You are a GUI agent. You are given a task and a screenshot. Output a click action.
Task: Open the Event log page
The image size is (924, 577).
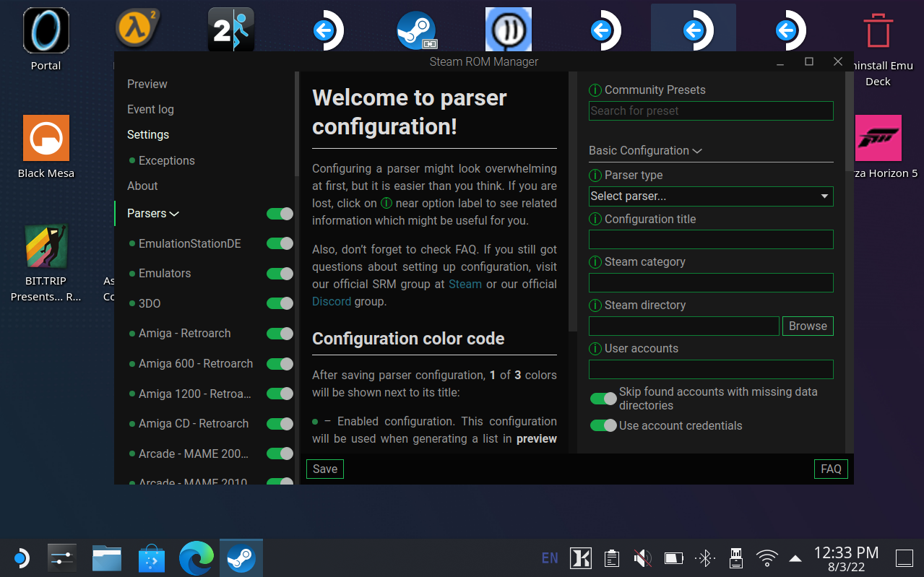tap(150, 110)
